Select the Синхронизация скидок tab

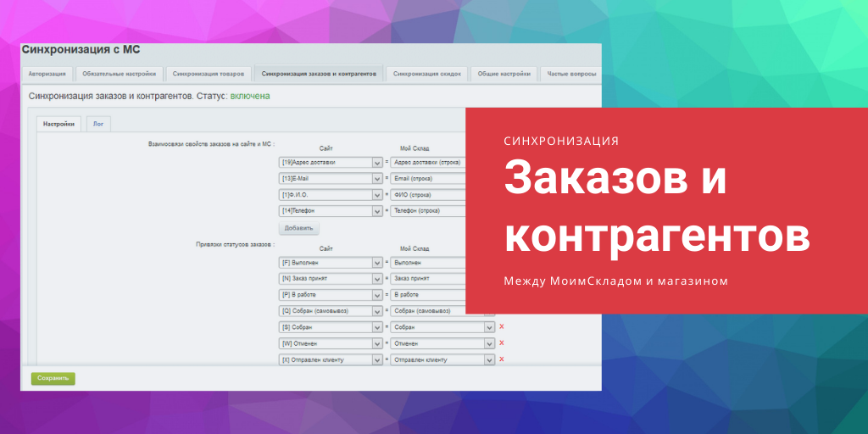427,74
